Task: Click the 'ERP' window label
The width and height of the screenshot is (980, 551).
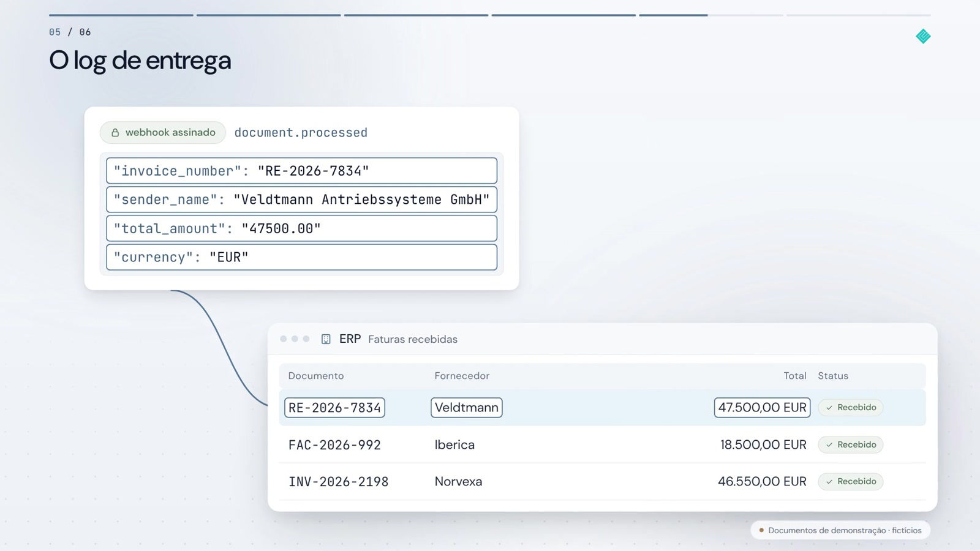Action: click(x=350, y=339)
